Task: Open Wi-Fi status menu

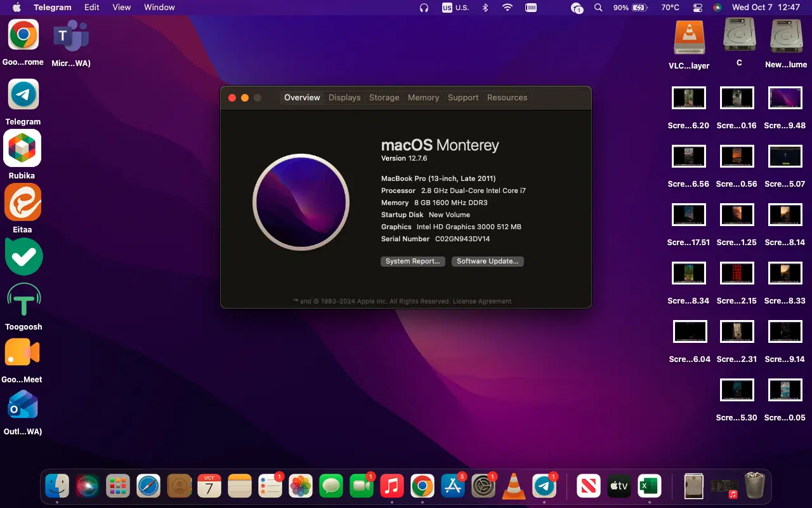Action: (507, 8)
